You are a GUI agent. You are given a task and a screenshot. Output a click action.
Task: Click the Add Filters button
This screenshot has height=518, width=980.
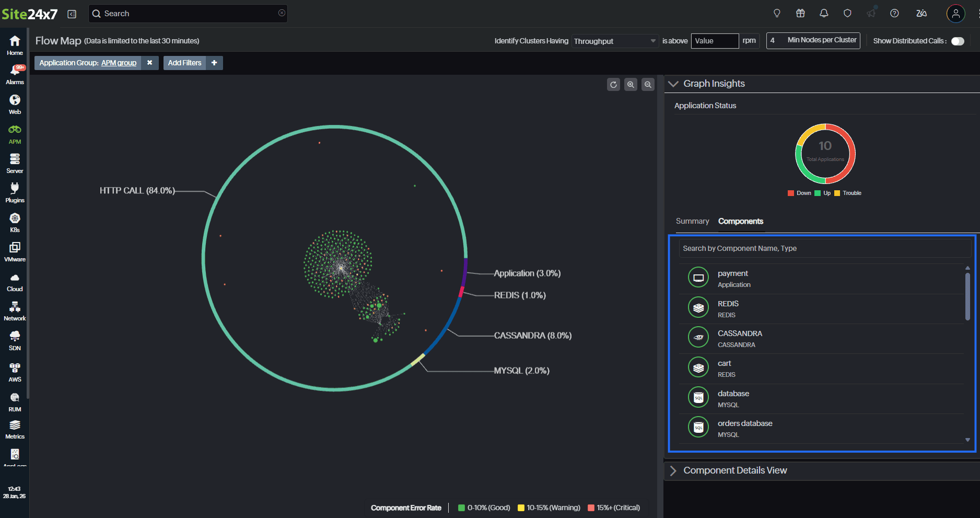[x=184, y=63]
